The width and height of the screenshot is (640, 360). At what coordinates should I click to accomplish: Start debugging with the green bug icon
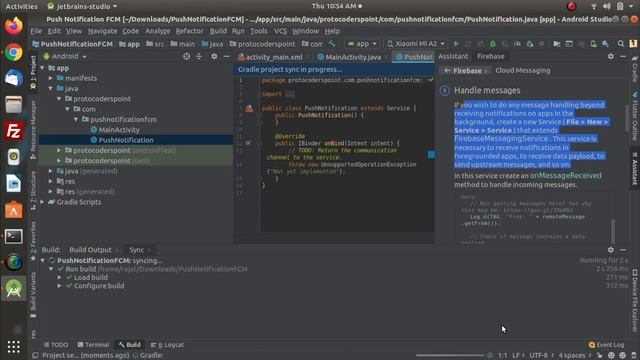[x=493, y=44]
